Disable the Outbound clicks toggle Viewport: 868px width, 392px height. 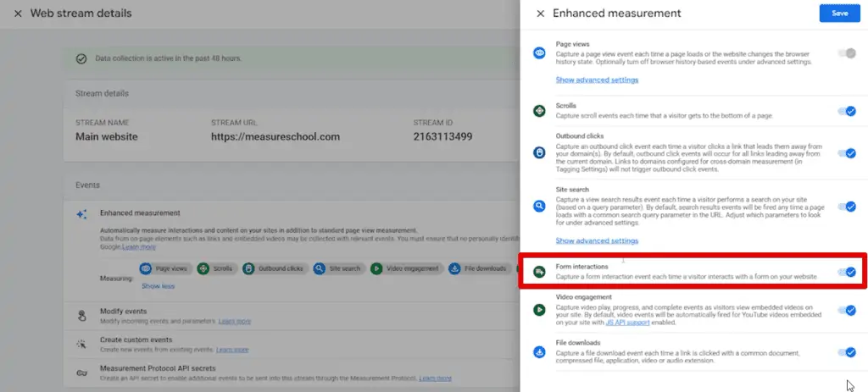tap(847, 153)
